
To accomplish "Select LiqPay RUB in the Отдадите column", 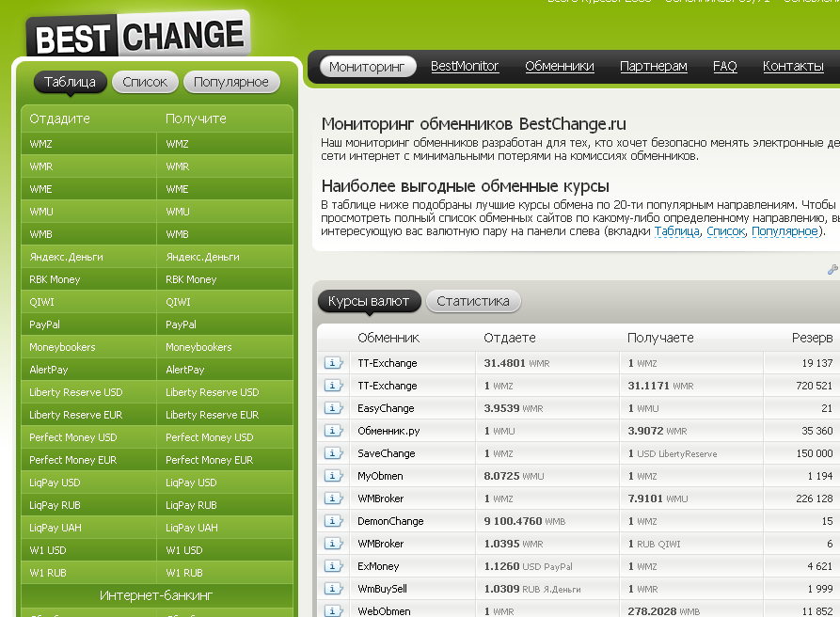I will pos(88,504).
